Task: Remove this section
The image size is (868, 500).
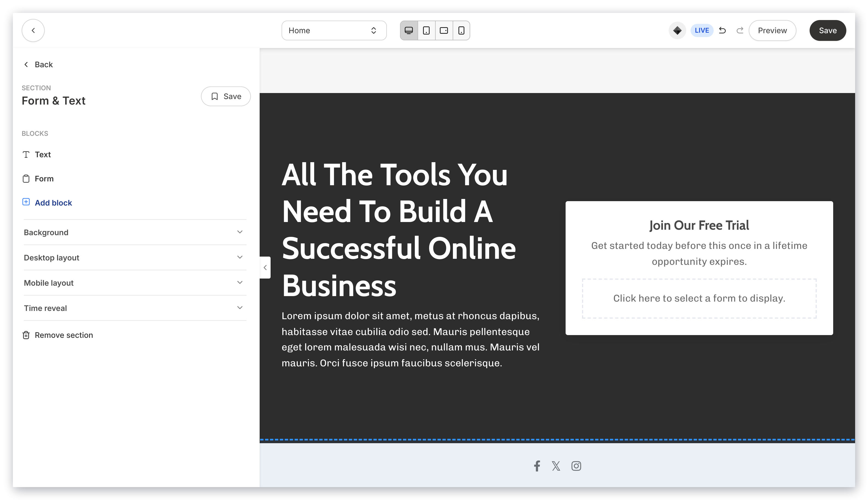Action: (58, 335)
